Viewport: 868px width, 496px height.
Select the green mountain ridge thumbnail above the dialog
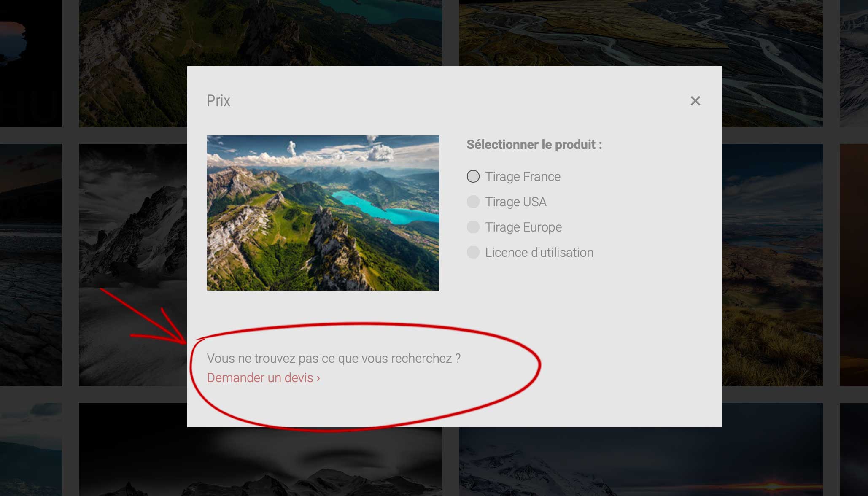click(260, 33)
